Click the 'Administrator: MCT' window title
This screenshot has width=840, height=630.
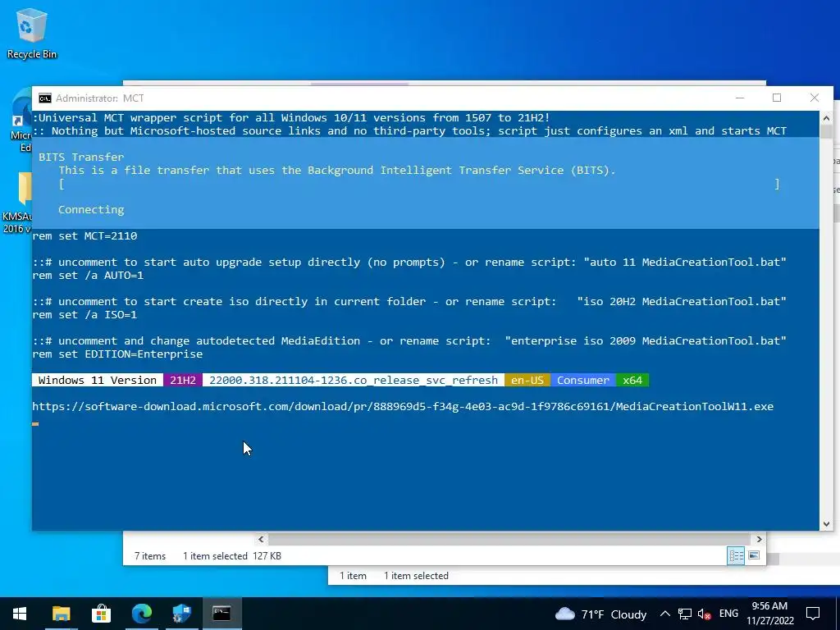click(99, 98)
